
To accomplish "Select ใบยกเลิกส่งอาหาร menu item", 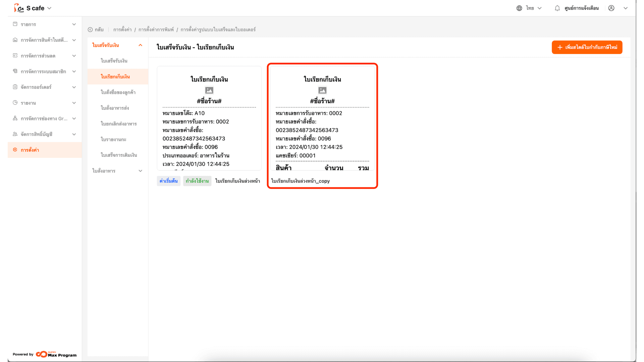I will (x=119, y=124).
